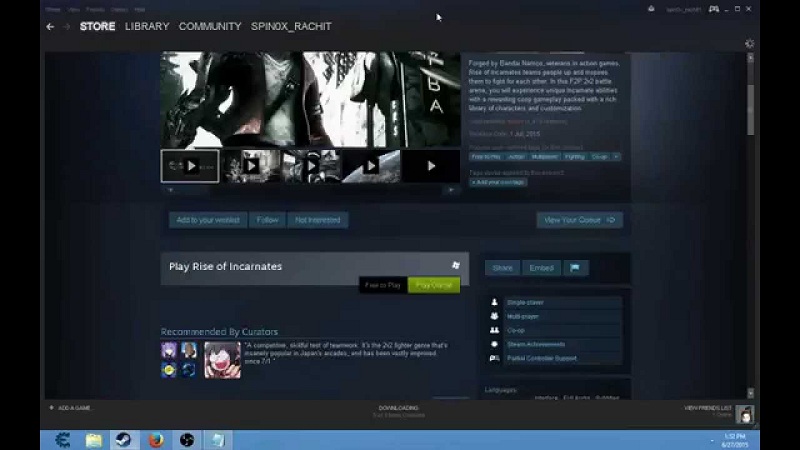Launch Big Picture mode controller icon
This screenshot has height=450, width=800.
[x=714, y=9]
